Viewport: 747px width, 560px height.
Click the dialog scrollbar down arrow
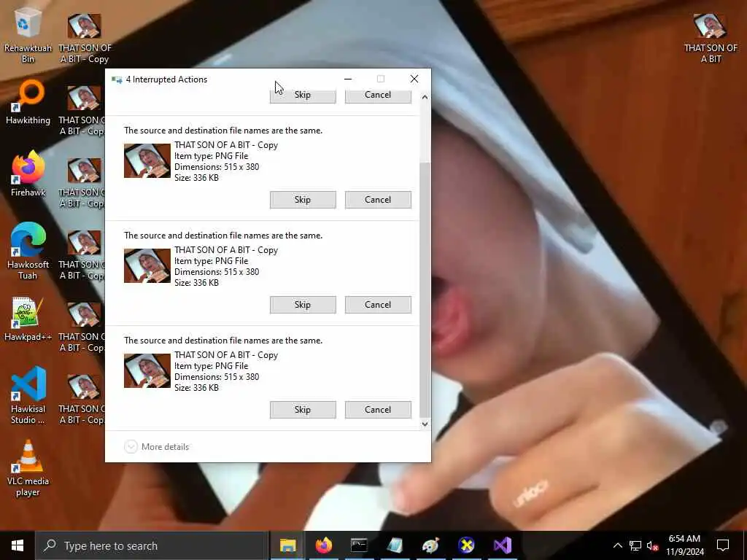pos(425,424)
